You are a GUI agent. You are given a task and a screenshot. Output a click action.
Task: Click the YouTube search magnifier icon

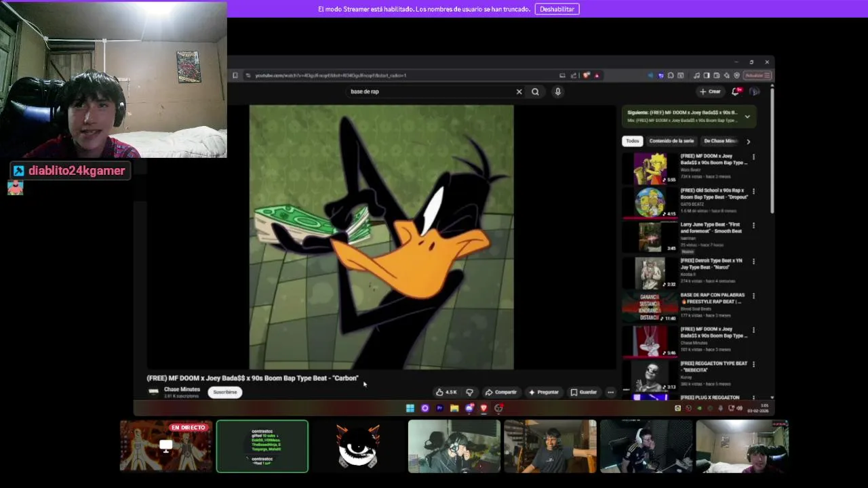(535, 91)
